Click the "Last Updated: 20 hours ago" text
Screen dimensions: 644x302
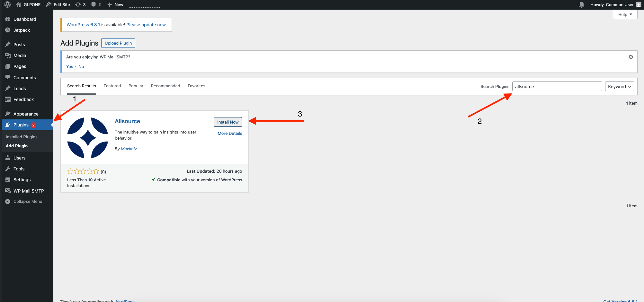point(214,171)
